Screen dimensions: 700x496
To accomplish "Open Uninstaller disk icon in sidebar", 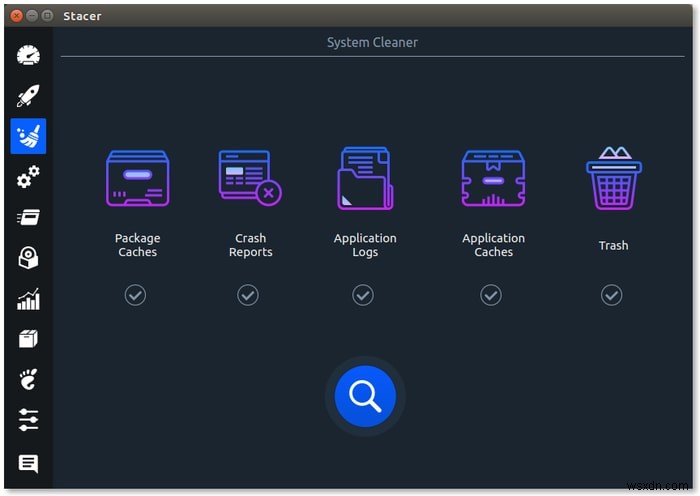I will click(28, 258).
